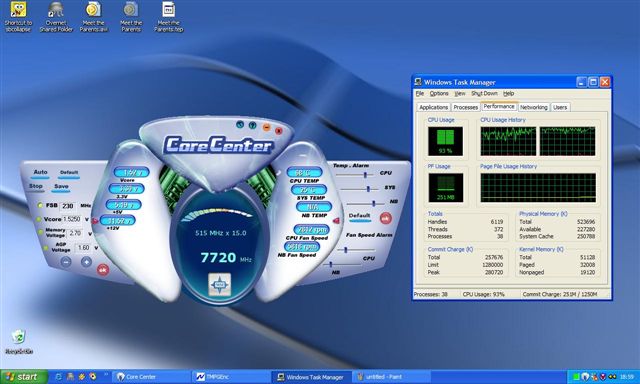The width and height of the screenshot is (640, 384).
Task: Adjust the CPU Fan Speed Alarm slider
Action: pyautogui.click(x=346, y=250)
